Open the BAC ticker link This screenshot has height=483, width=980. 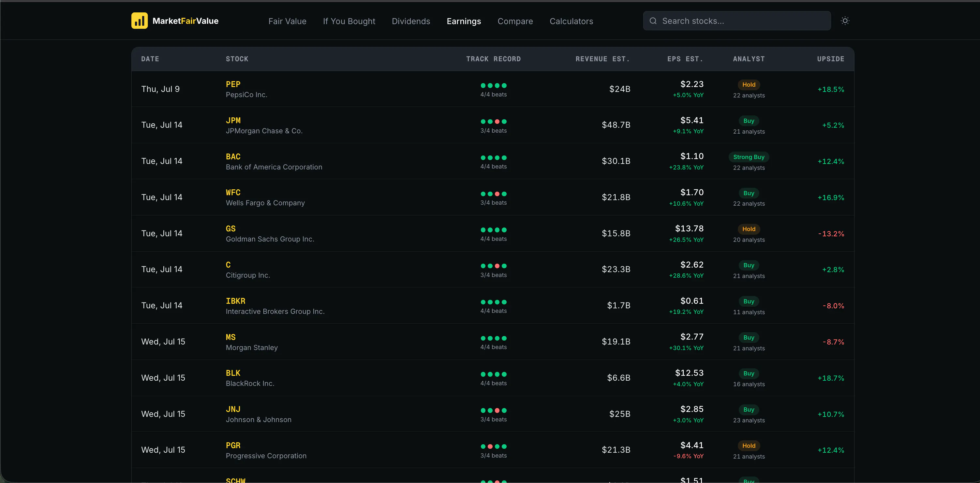pyautogui.click(x=233, y=157)
